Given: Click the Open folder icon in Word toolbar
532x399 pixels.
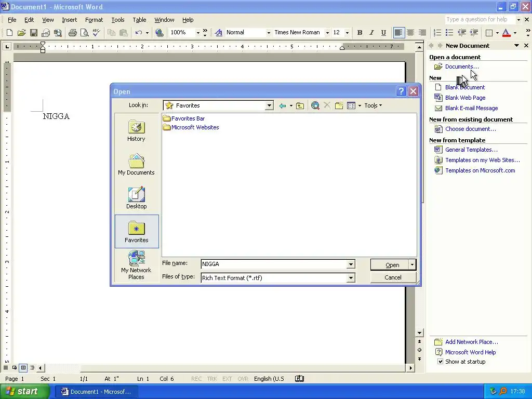Looking at the screenshot, I should 21,33.
